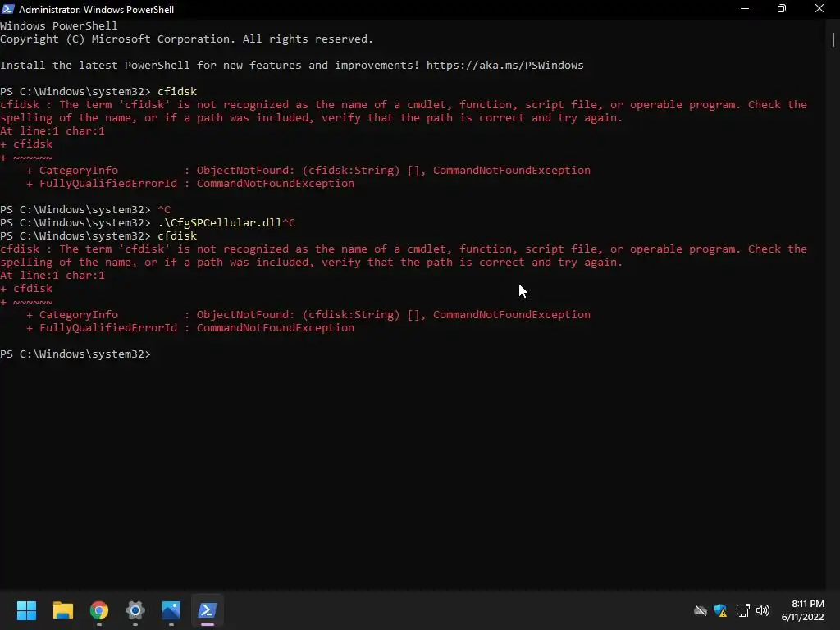The width and height of the screenshot is (840, 630).
Task: Click the red '+ cfdisk' error line
Action: click(x=26, y=288)
